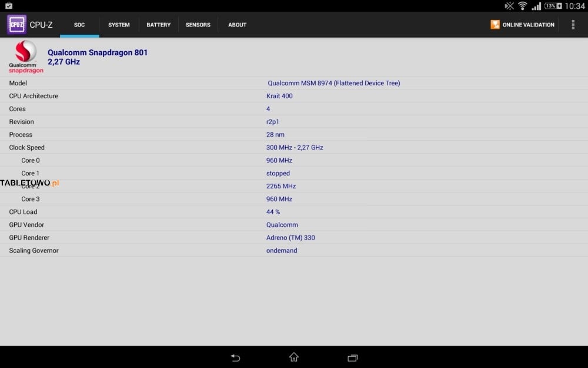Tap the Qualcomm Snapdragon logo

click(26, 57)
